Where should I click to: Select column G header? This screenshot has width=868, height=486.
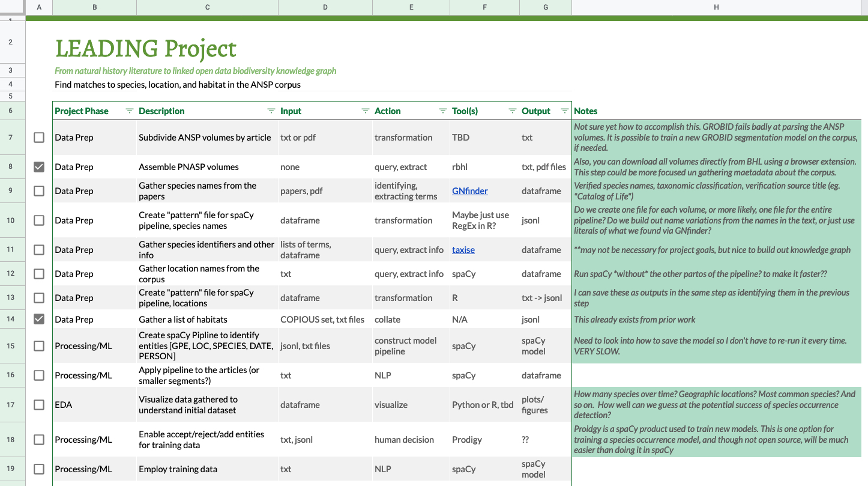coord(546,7)
